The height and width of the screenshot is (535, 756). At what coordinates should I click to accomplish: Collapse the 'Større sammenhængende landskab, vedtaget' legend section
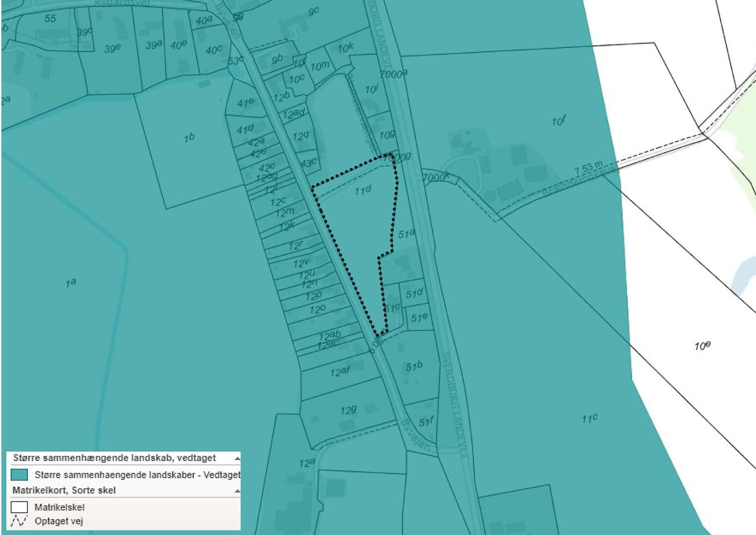pyautogui.click(x=237, y=459)
